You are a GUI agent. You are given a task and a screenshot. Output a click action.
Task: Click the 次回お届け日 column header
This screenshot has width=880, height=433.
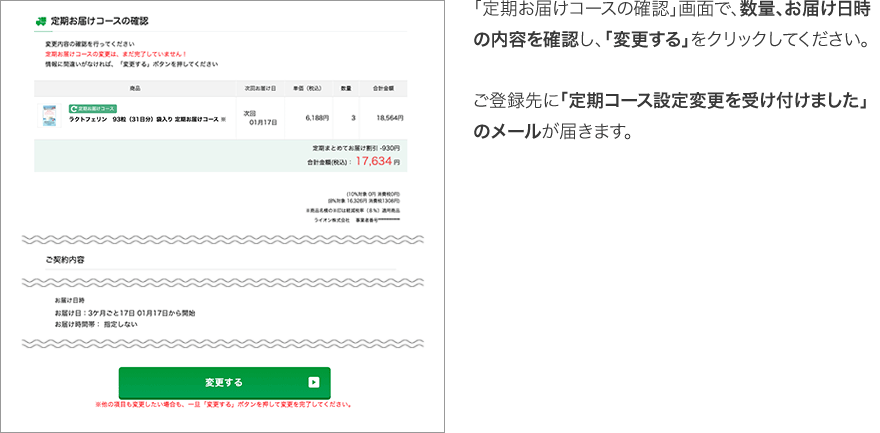click(x=260, y=89)
